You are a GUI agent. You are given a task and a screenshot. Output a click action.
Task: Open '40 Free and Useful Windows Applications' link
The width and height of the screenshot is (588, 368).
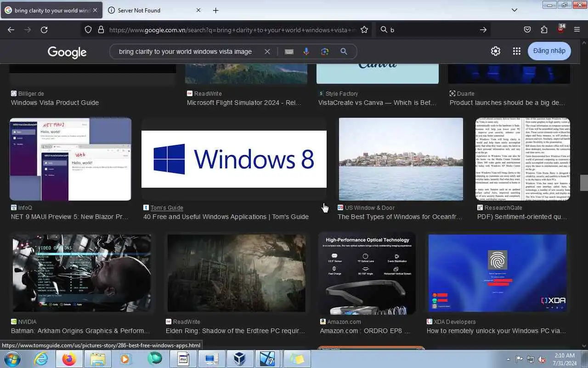pos(226,217)
